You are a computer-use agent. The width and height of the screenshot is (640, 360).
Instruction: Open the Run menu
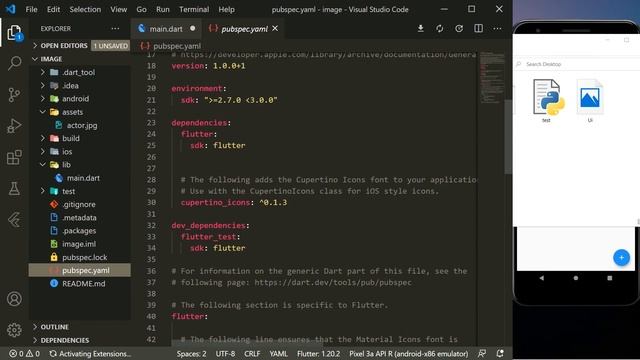pos(162,9)
